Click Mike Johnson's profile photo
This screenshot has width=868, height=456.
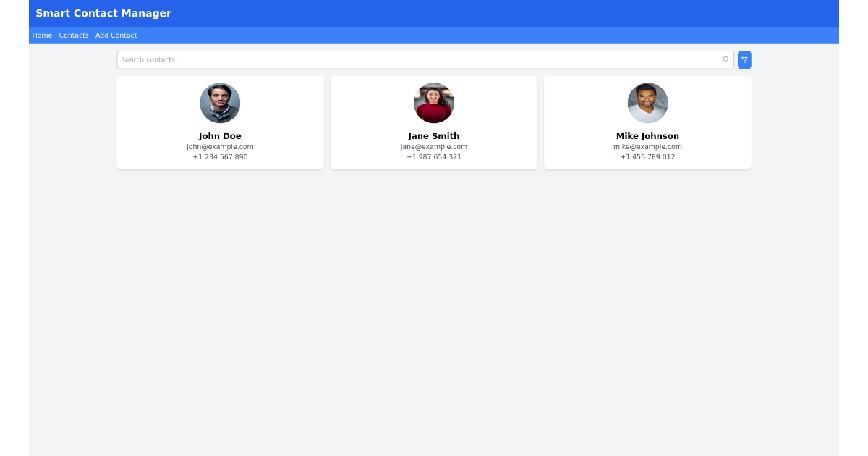pos(647,103)
